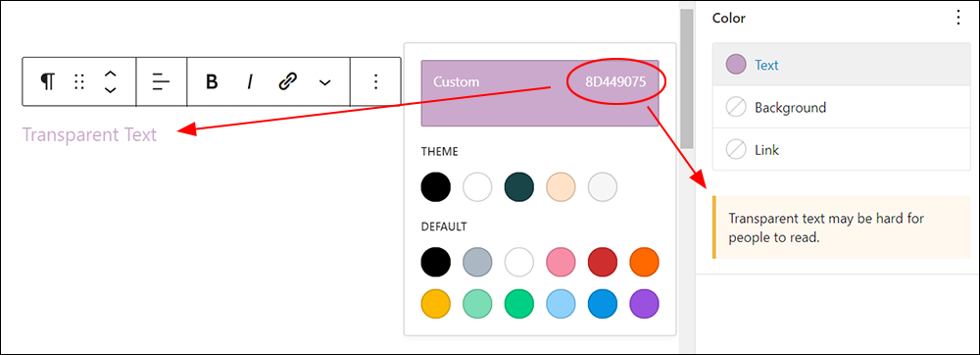980x355 pixels.
Task: Open block toolbar three-dot options menu
Action: tap(375, 81)
